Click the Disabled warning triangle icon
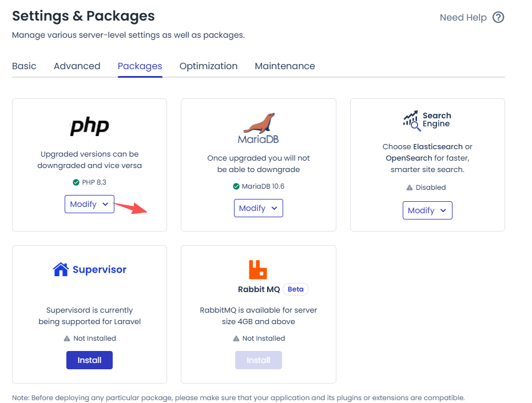The width and height of the screenshot is (532, 403). coord(409,187)
